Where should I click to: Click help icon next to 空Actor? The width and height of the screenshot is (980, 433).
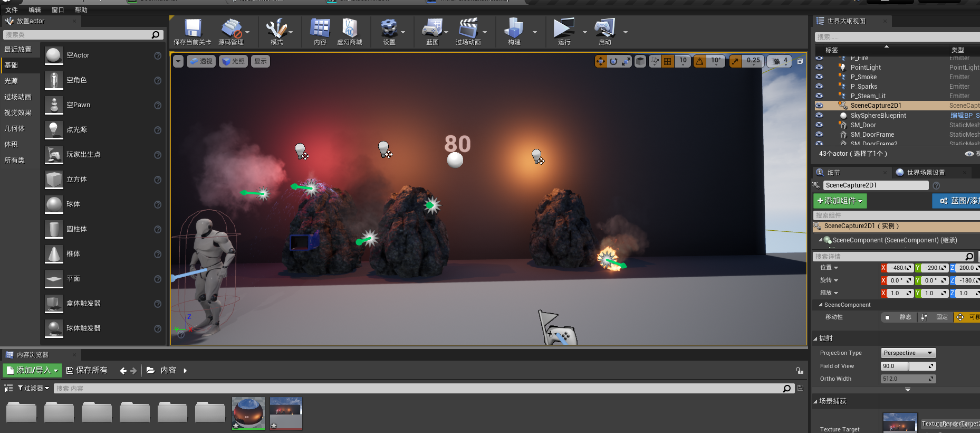tap(157, 55)
